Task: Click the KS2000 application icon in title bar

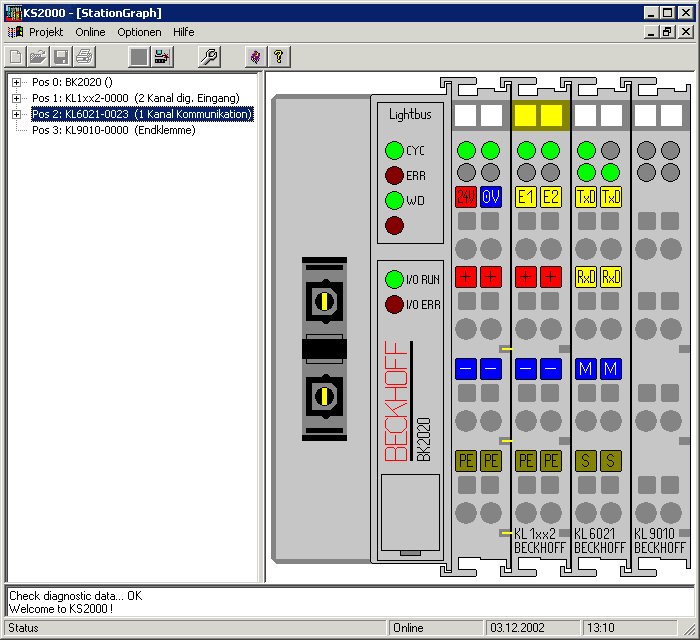Action: point(13,13)
